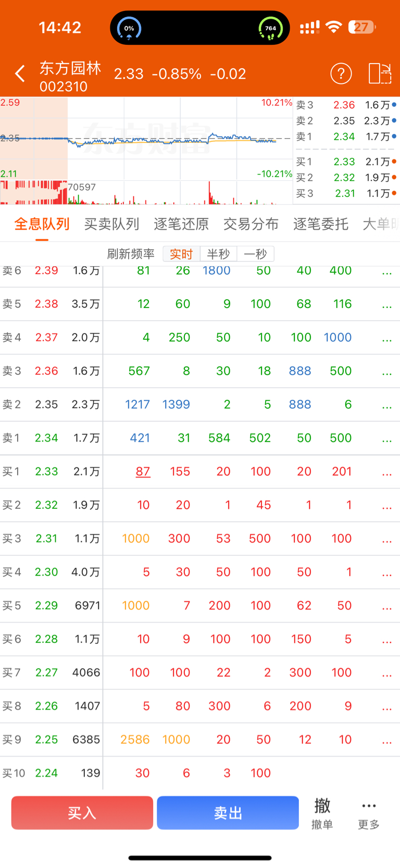Select 半秒 refresh frequency

pos(218,254)
